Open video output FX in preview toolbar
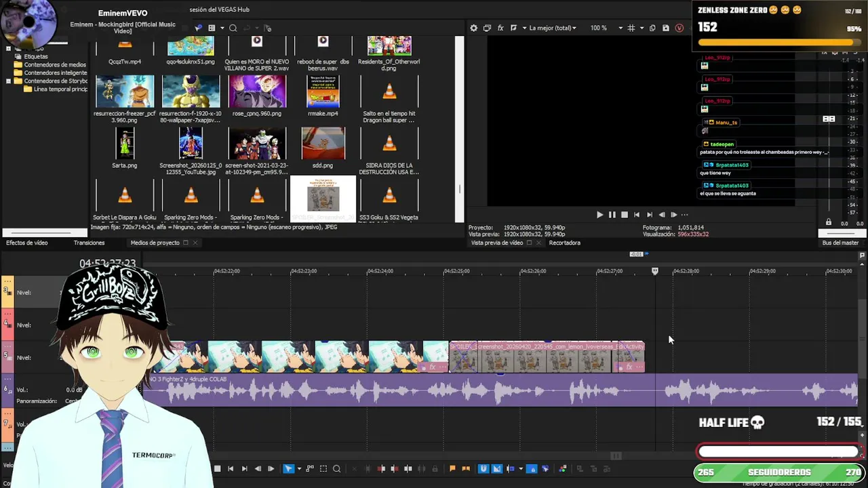This screenshot has height=488, width=868. 500,28
